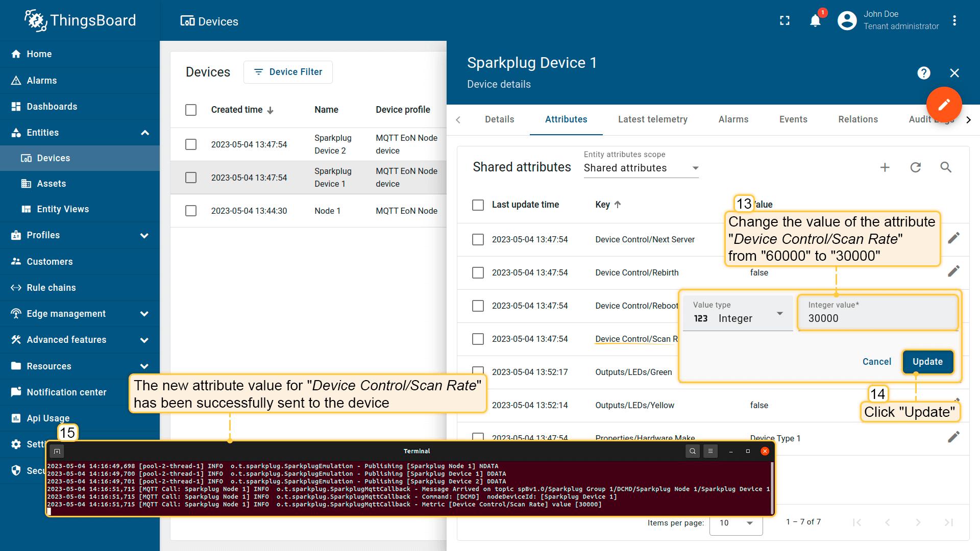This screenshot has height=551, width=980.
Task: Add a new attribute with plus icon
Action: click(885, 167)
